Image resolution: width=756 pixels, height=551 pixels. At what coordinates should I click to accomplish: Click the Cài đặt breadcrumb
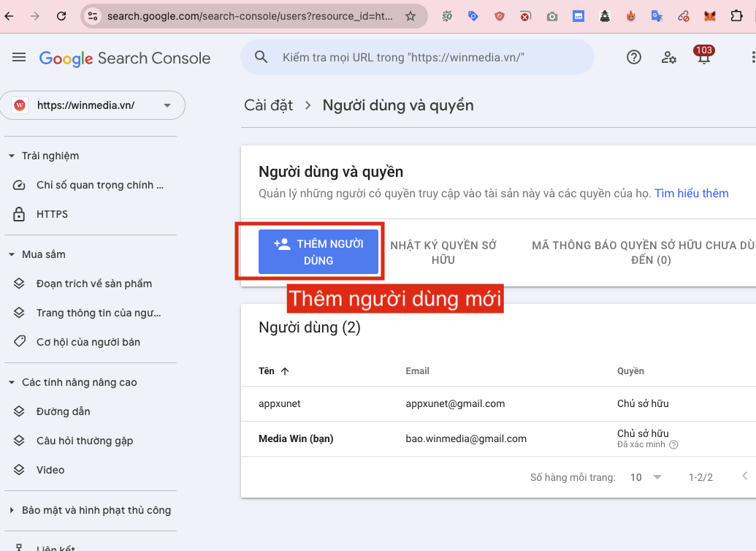coord(269,105)
